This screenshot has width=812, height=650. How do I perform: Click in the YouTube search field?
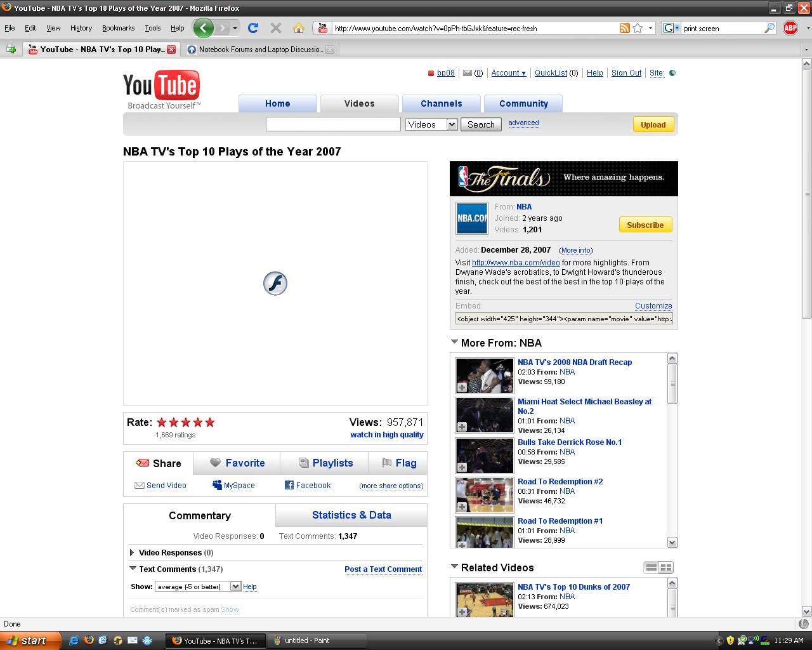point(333,124)
